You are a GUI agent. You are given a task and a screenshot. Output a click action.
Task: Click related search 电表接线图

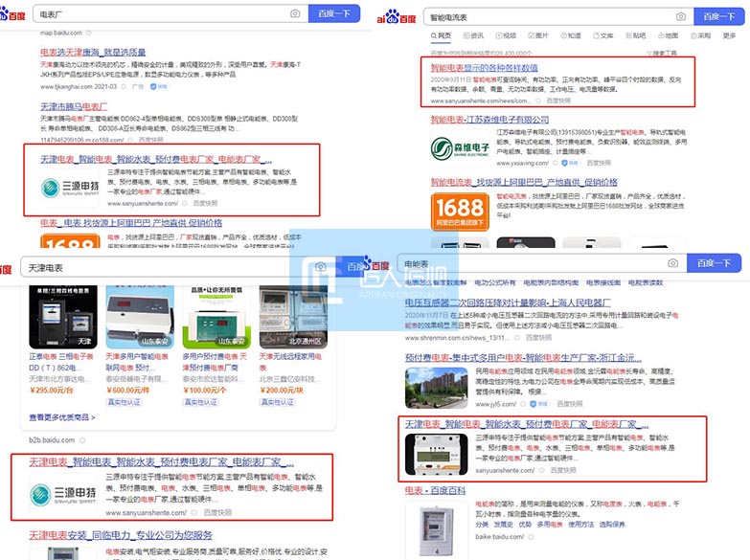tap(603, 282)
